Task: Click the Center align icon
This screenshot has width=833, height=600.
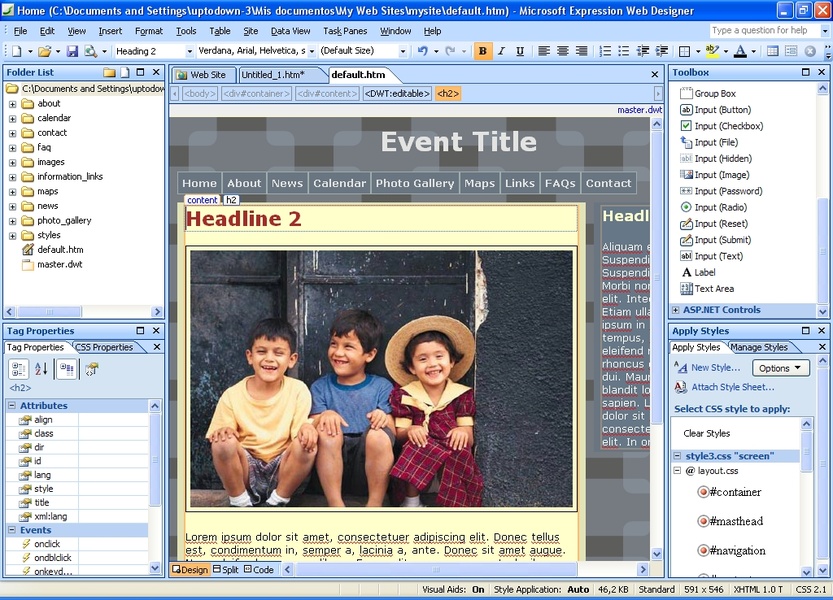Action: pyautogui.click(x=563, y=51)
